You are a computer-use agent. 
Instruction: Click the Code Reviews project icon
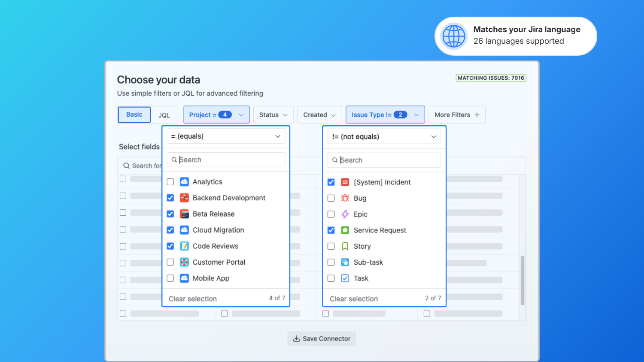click(x=184, y=246)
